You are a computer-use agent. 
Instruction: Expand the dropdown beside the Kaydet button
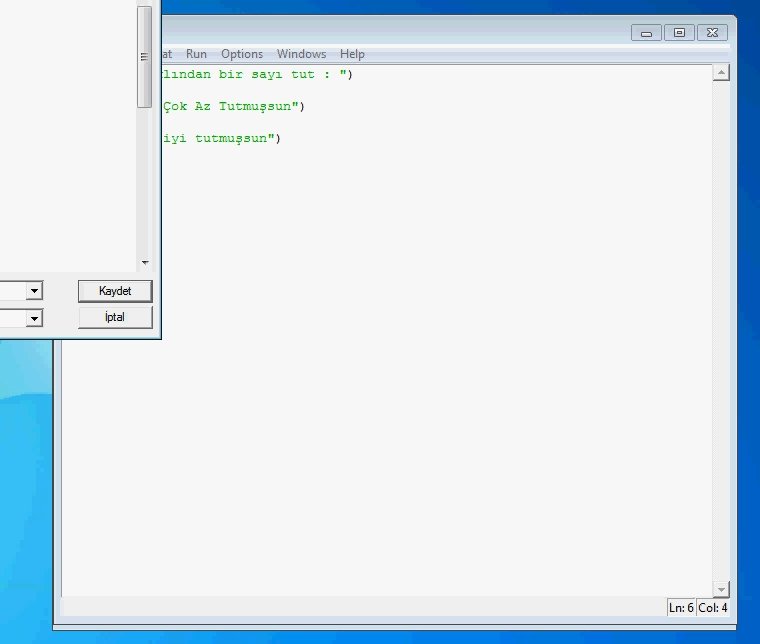pyautogui.click(x=34, y=291)
